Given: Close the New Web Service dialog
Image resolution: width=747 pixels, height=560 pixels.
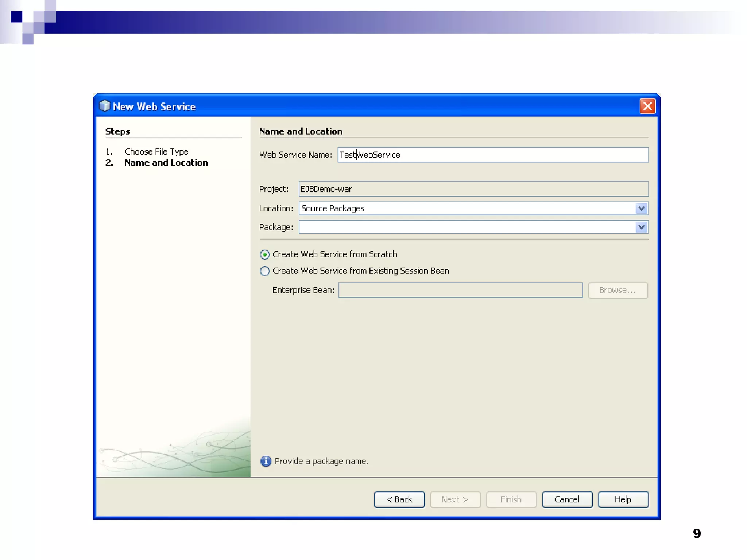Looking at the screenshot, I should [x=647, y=106].
